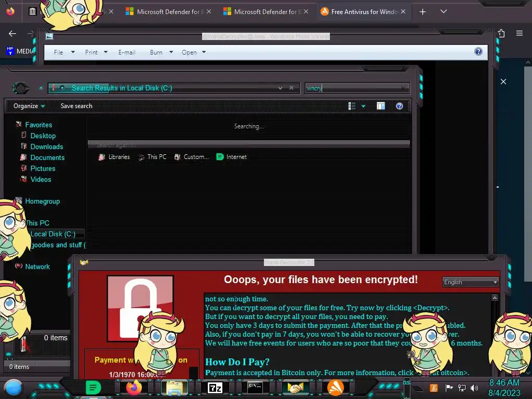Stop loading via address bar X
Screen dimensions: 532x399
pyautogui.click(x=291, y=88)
